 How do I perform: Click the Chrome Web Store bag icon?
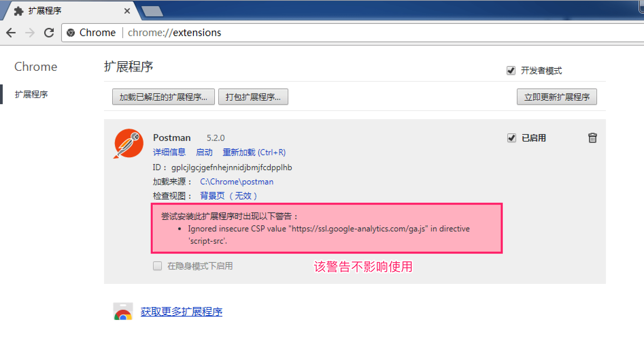click(123, 311)
